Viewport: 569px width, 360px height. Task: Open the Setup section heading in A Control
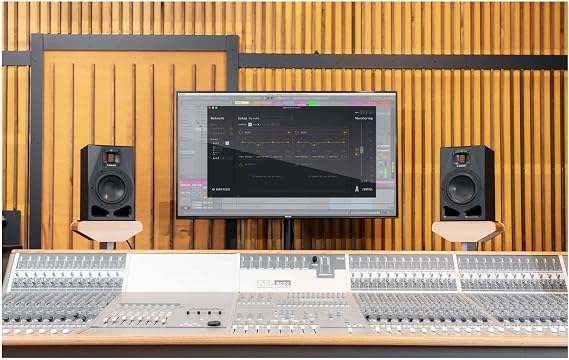242,118
